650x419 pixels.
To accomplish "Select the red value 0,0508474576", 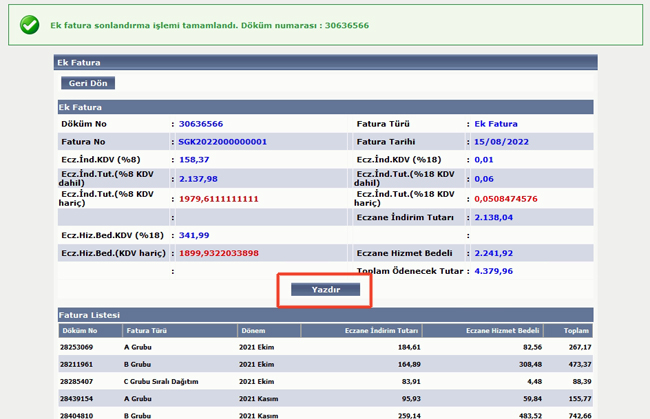I will [506, 199].
